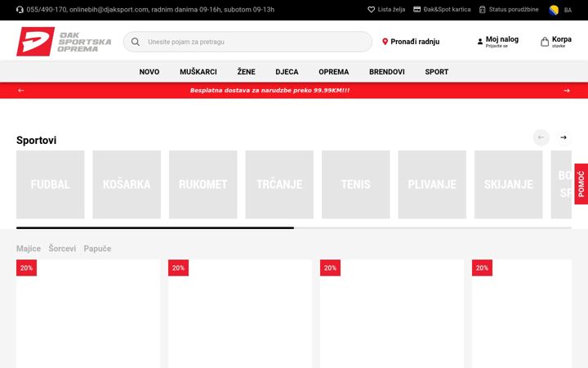Show previous sports in Sportovi carousel
Screen dimensions: 588x368
(x=541, y=137)
